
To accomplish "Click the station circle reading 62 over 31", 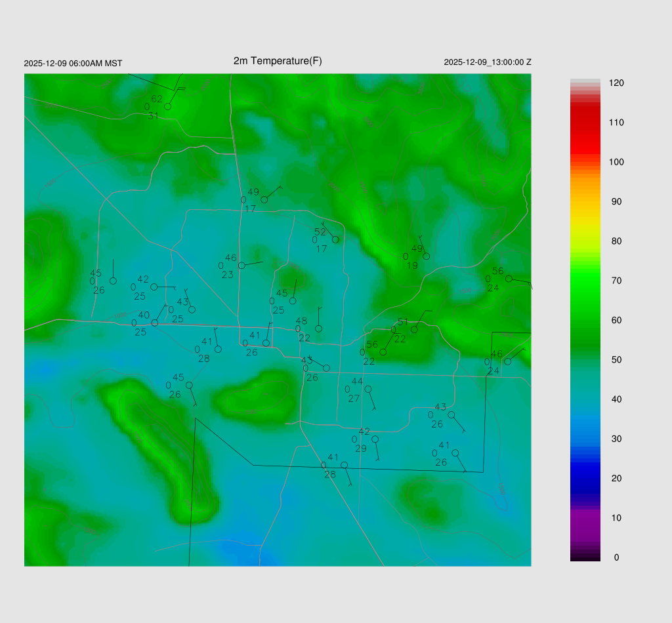I will (x=167, y=106).
